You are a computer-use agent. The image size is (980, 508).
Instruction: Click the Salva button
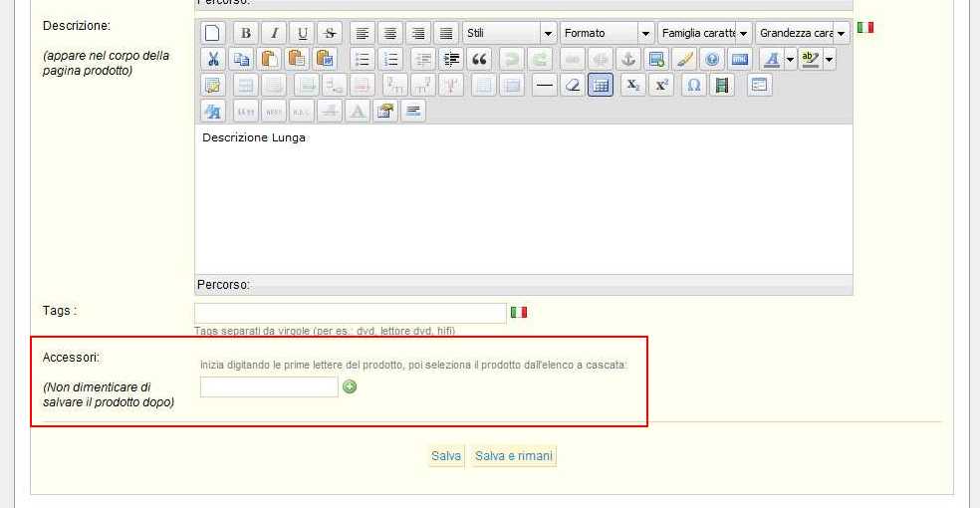pos(446,456)
